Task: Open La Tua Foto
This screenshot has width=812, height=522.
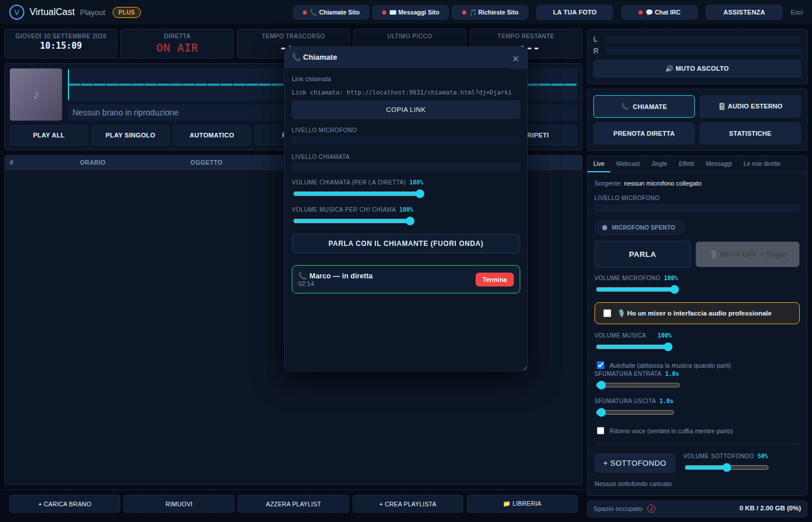Action: click(x=575, y=12)
